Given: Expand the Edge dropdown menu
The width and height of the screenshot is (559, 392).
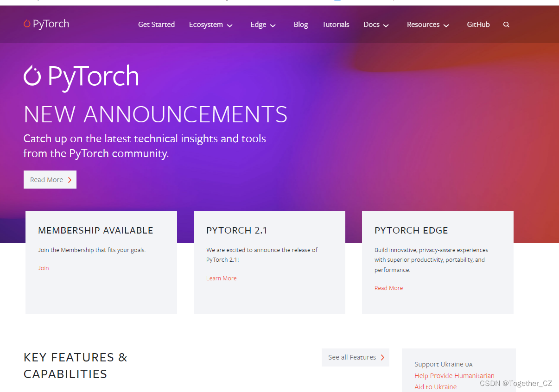Looking at the screenshot, I should pyautogui.click(x=263, y=25).
